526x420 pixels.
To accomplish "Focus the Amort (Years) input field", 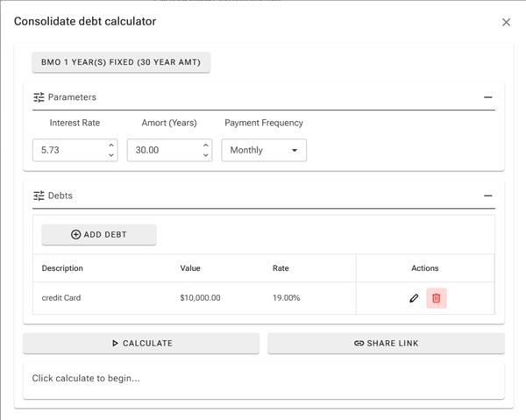I will click(162, 150).
